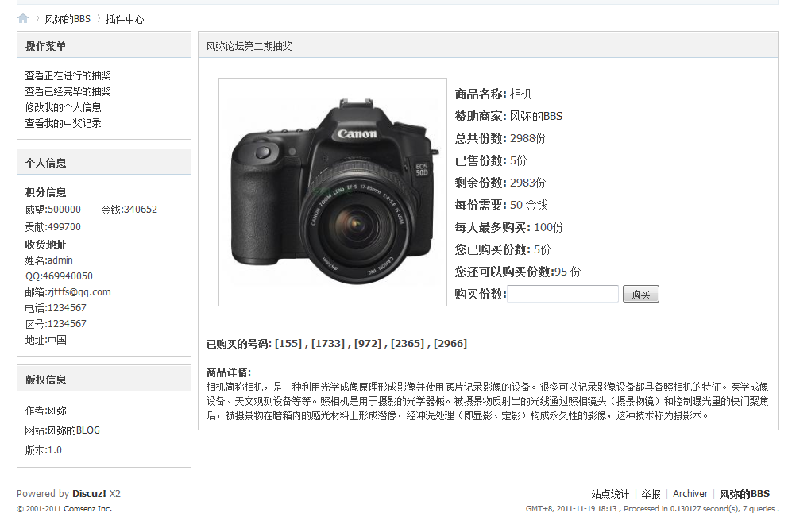Viewport: 792px width, 532px height.
Task: Click purchased number [1733]
Action: pos(328,344)
